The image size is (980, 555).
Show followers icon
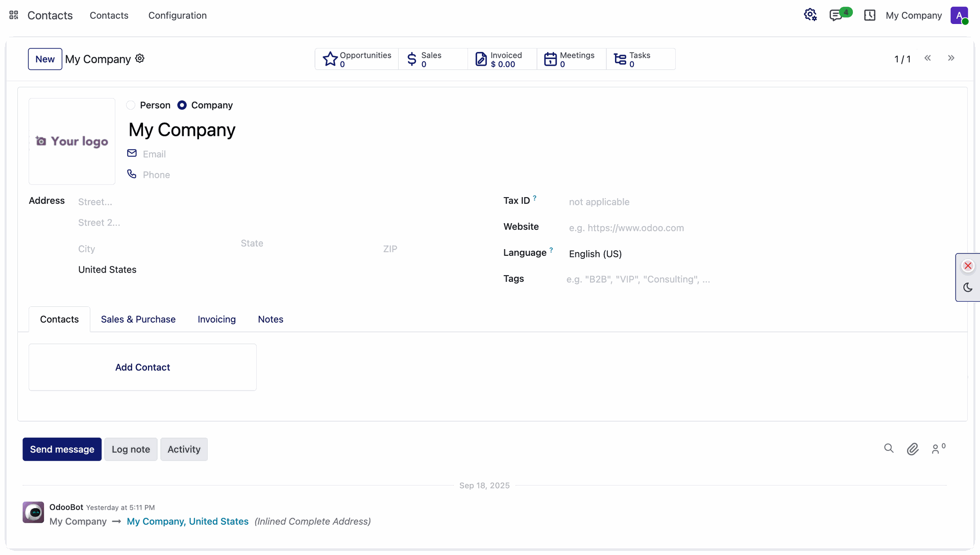(x=938, y=448)
